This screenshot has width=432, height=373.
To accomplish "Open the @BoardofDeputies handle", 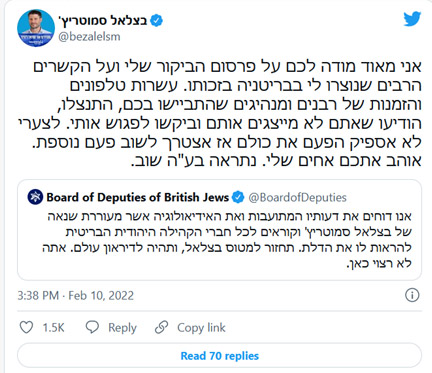I will pyautogui.click(x=297, y=198).
